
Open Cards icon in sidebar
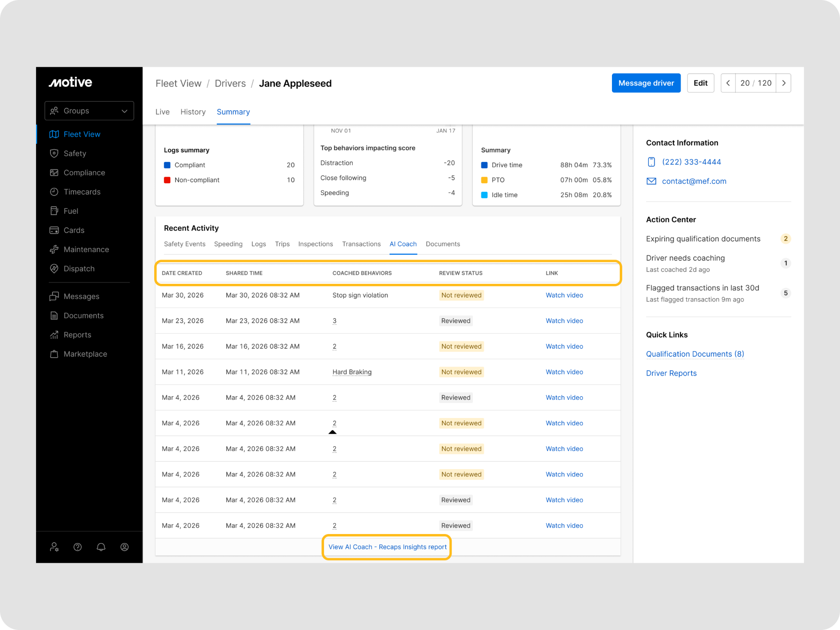[54, 230]
